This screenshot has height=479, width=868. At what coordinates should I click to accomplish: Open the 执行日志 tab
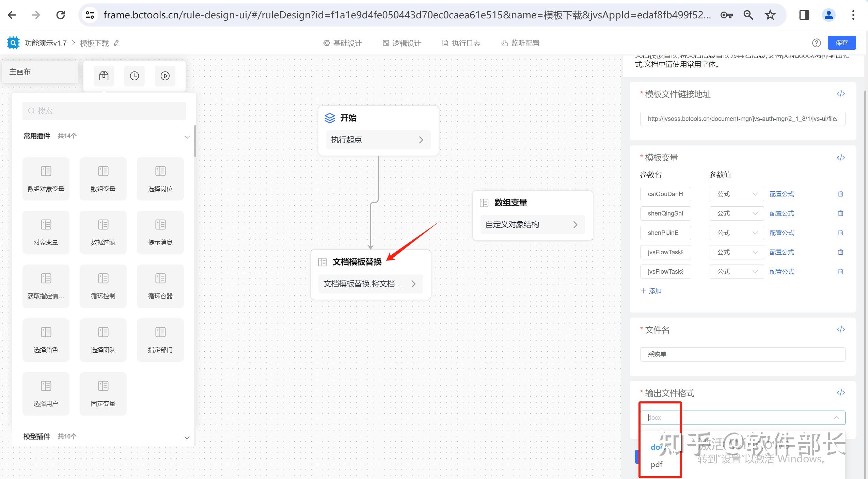(461, 43)
